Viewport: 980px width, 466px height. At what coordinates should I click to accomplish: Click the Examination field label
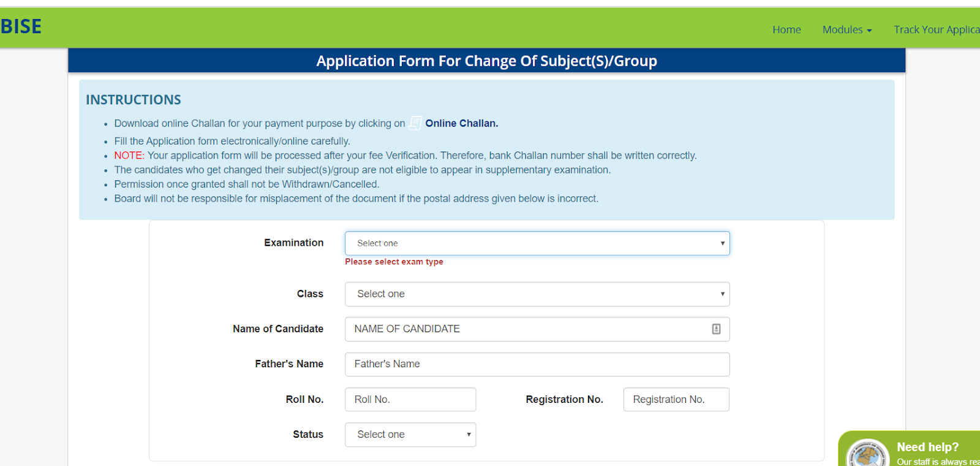293,243
